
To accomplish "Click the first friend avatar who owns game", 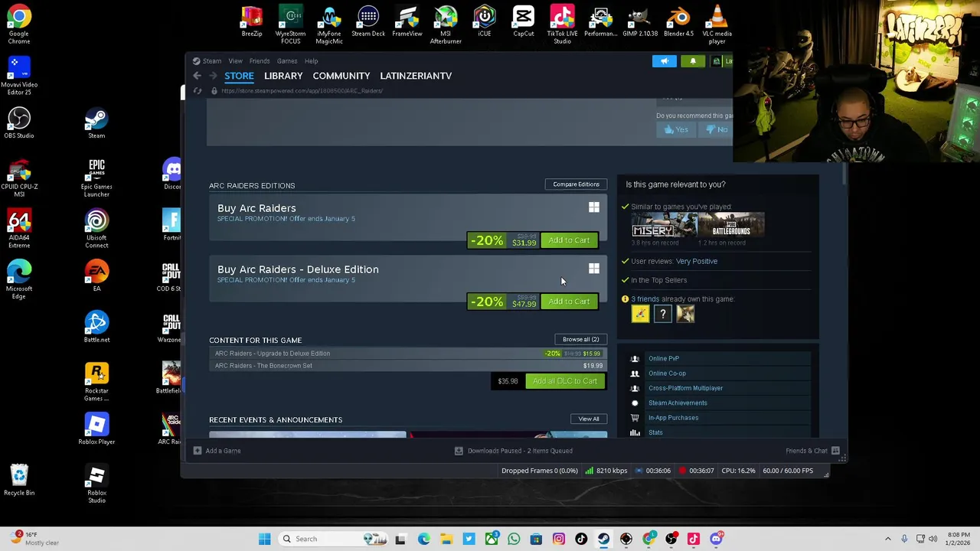I will click(640, 313).
